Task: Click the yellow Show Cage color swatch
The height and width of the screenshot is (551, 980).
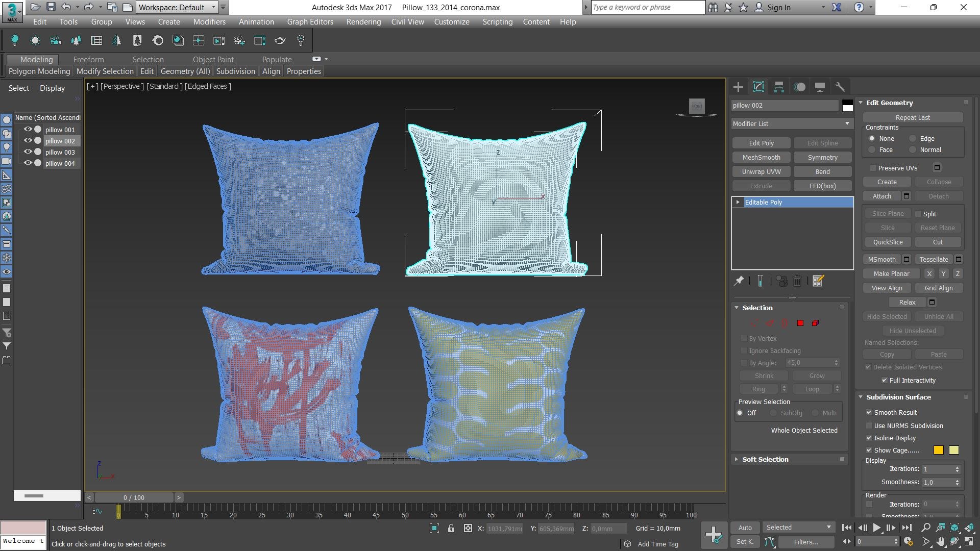Action: pyautogui.click(x=938, y=450)
